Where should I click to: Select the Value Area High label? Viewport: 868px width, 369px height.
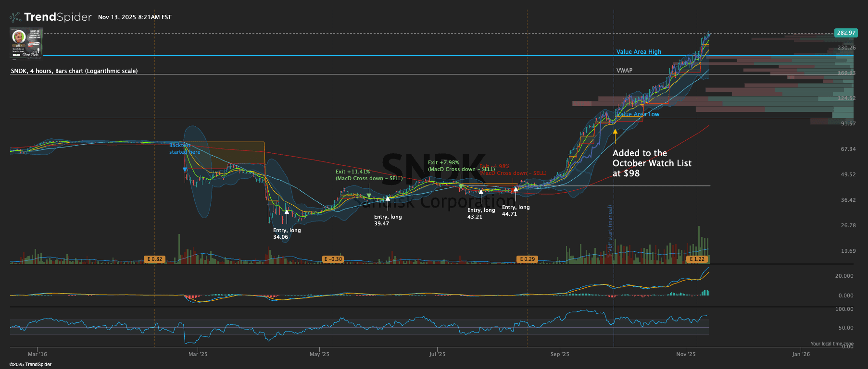[639, 52]
